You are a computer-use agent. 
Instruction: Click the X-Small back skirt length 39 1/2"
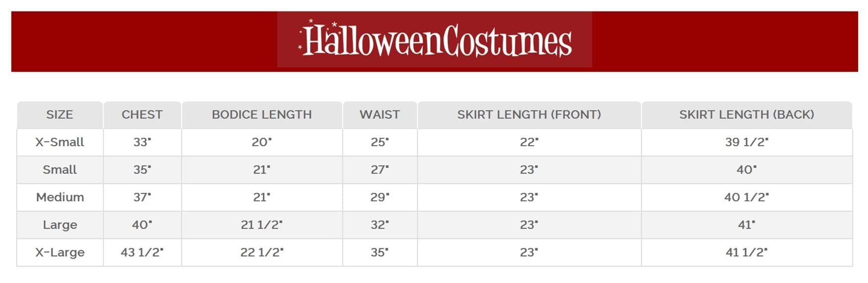[746, 142]
